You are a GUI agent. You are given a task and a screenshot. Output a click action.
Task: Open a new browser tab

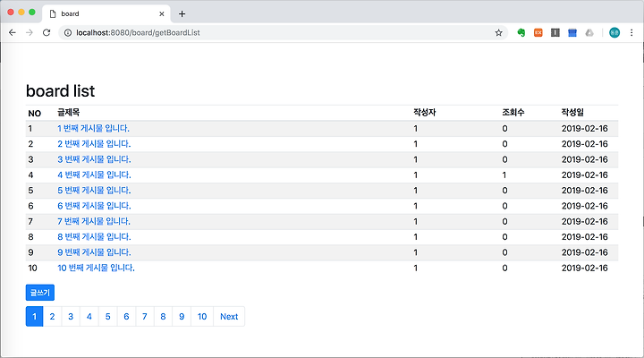(182, 14)
